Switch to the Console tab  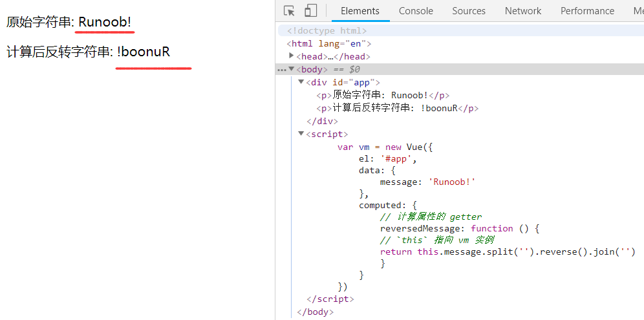(416, 11)
